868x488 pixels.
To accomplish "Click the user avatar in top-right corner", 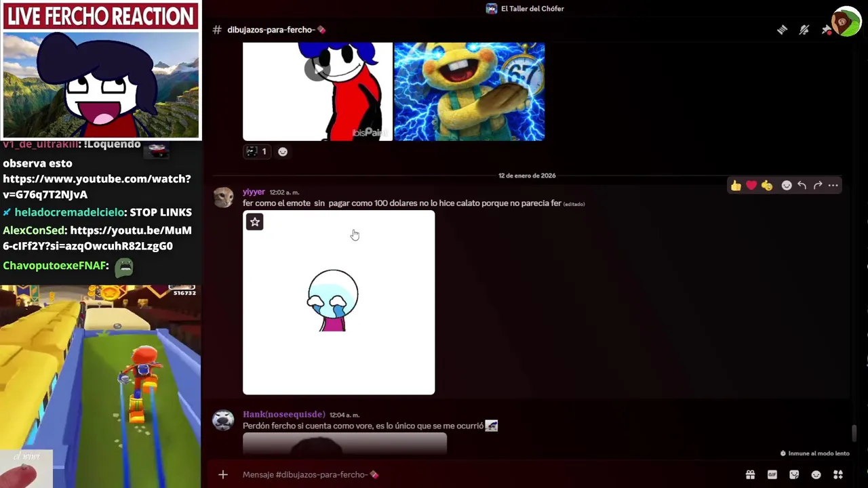I will [846, 22].
